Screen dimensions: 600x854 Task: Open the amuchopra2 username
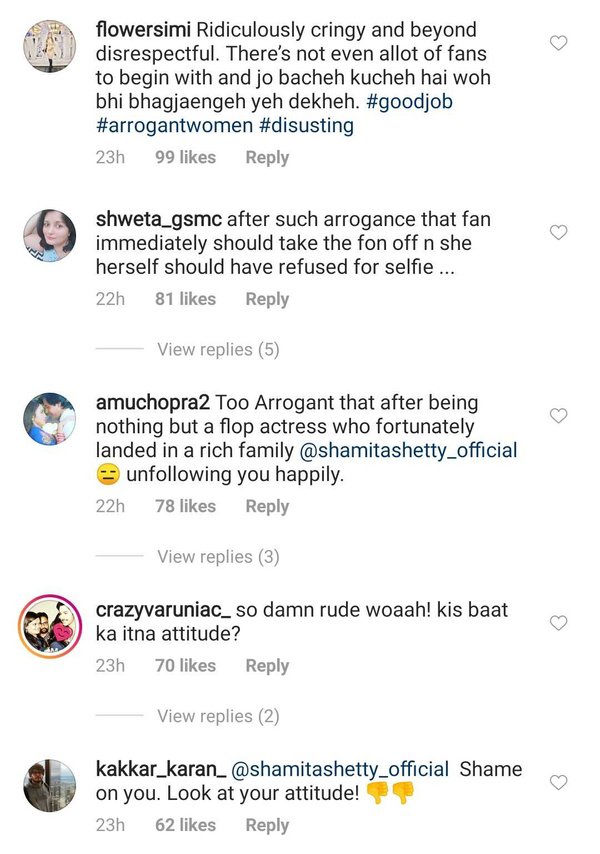[x=151, y=402]
